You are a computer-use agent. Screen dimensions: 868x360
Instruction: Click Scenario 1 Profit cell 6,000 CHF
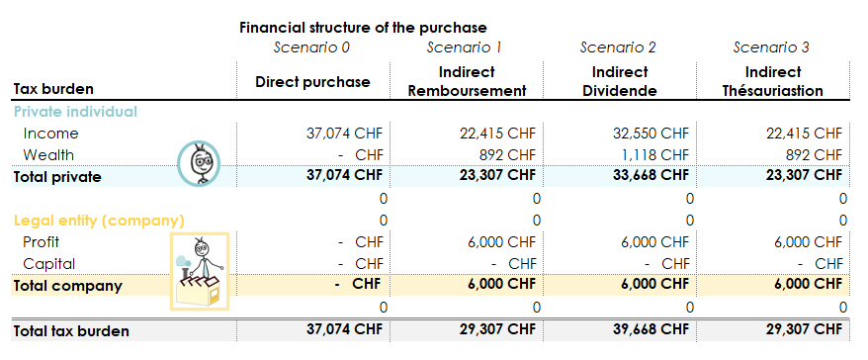(x=502, y=242)
